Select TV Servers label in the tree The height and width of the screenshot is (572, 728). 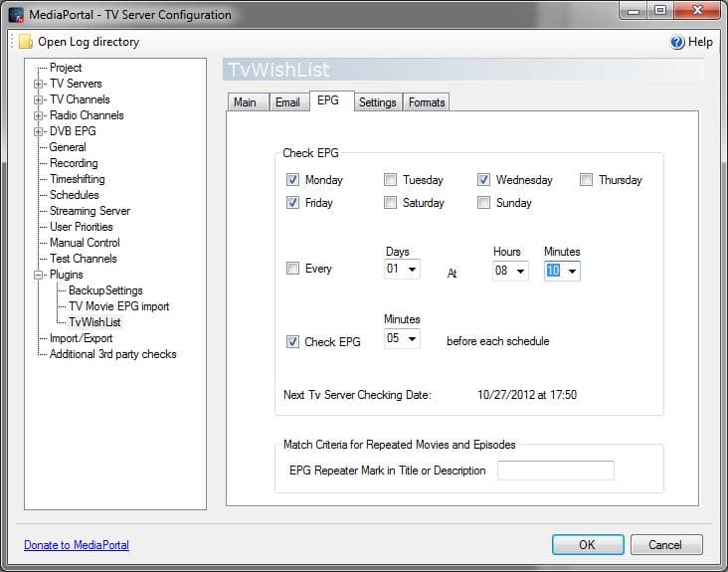[76, 84]
